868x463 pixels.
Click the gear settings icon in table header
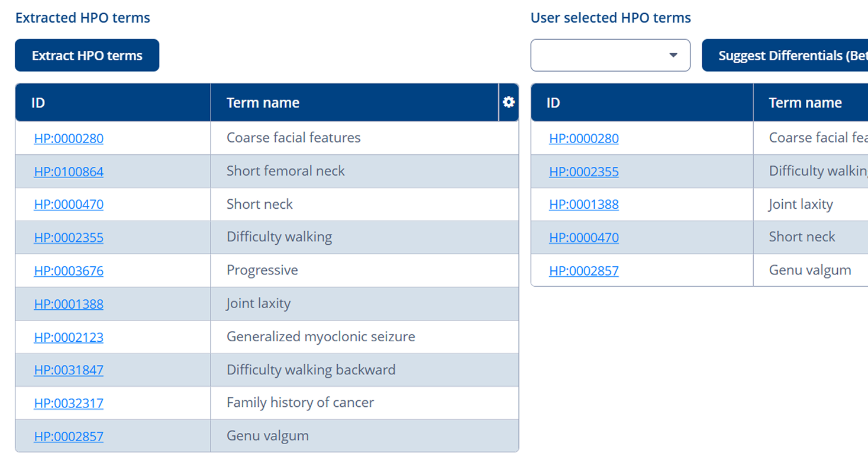[x=508, y=102]
